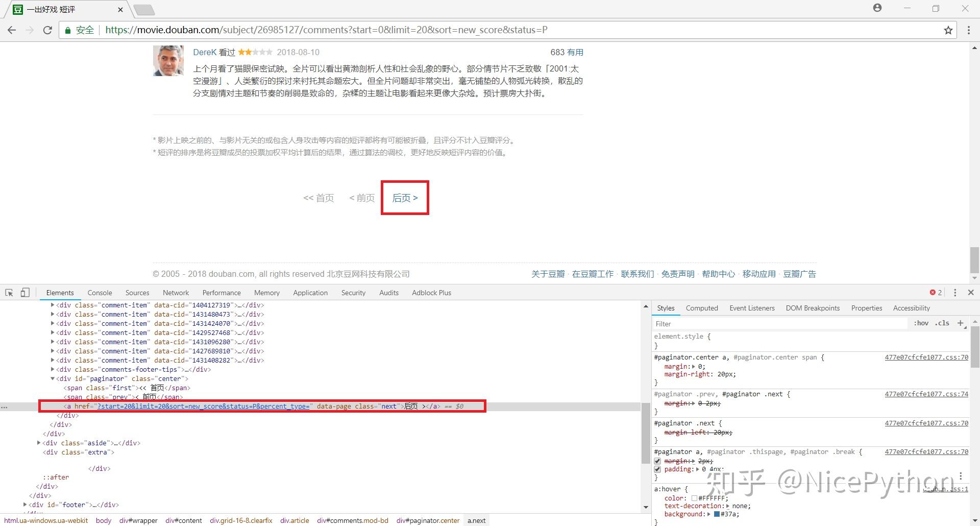Screen dimensions: 980x526
Task: Open the Chrome browser menu icon
Action: pos(968,30)
